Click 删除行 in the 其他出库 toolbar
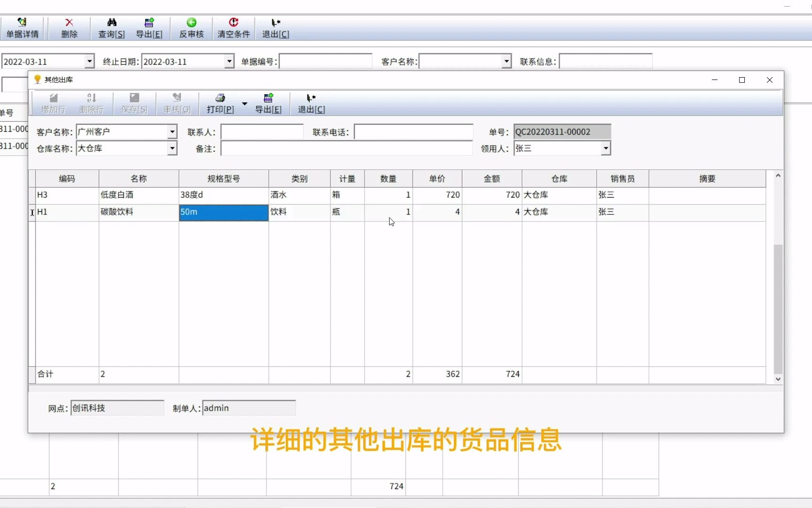 coord(92,103)
